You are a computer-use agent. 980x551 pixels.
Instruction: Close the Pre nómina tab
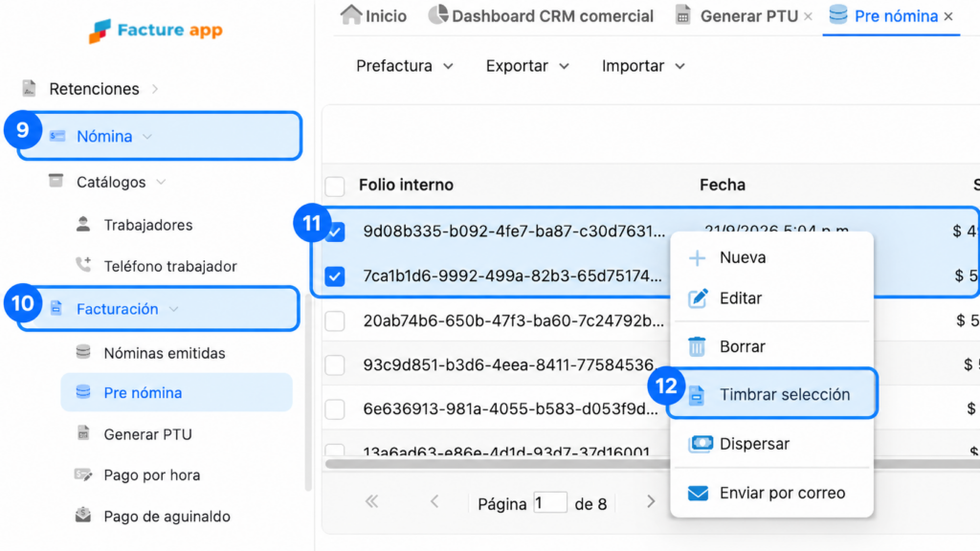click(948, 16)
